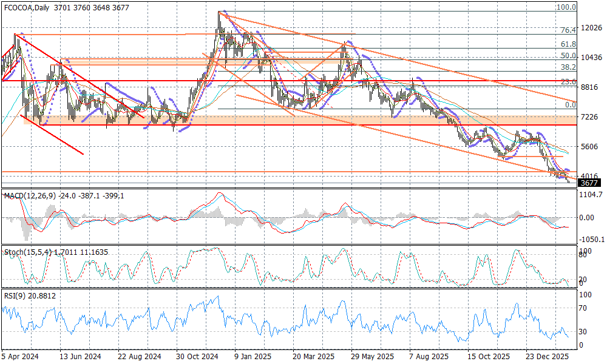
Task: Click the current price tag 3677
Action: tap(589, 183)
